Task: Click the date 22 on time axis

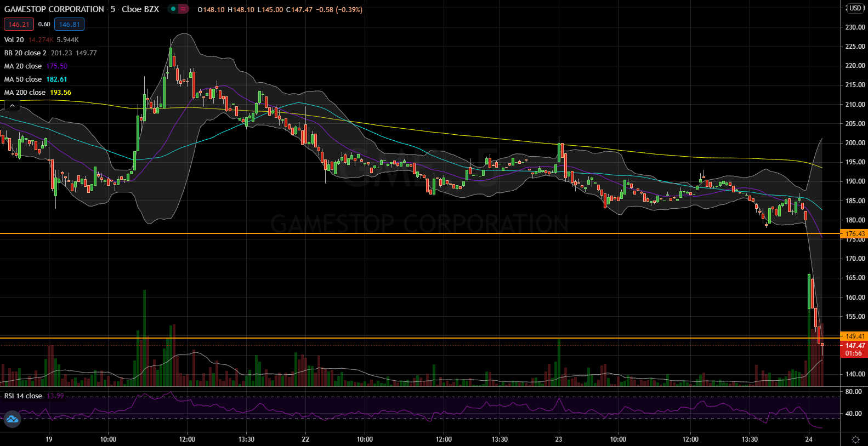Action: [305, 439]
